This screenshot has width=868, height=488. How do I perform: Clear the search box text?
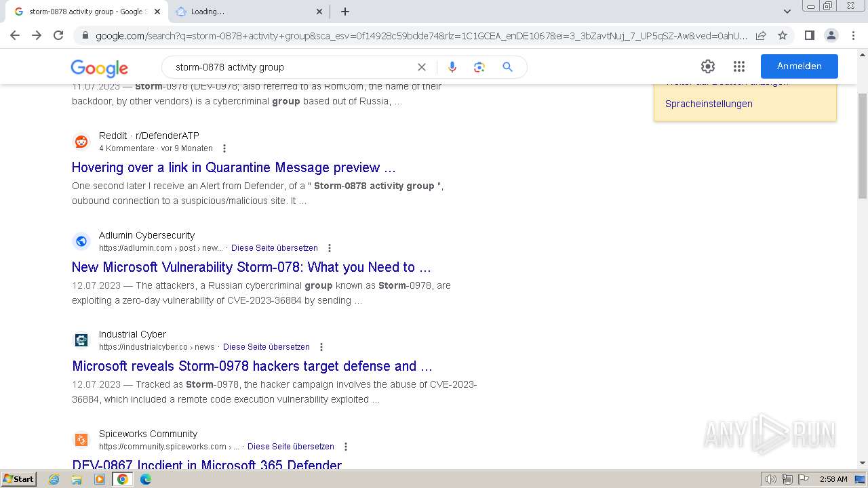[x=422, y=67]
